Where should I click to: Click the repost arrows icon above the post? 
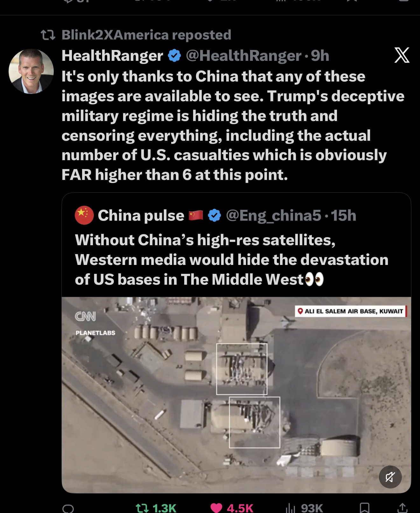click(x=49, y=35)
